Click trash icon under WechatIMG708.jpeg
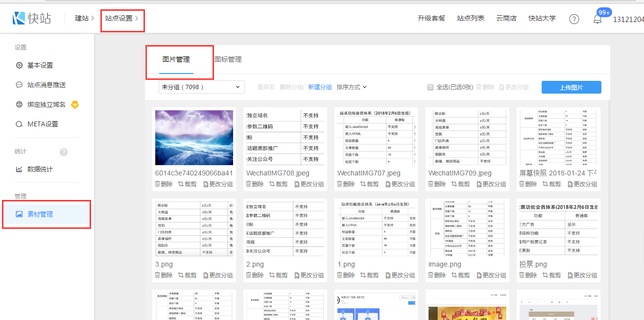Viewport: 644px width, 320px height. point(249,184)
